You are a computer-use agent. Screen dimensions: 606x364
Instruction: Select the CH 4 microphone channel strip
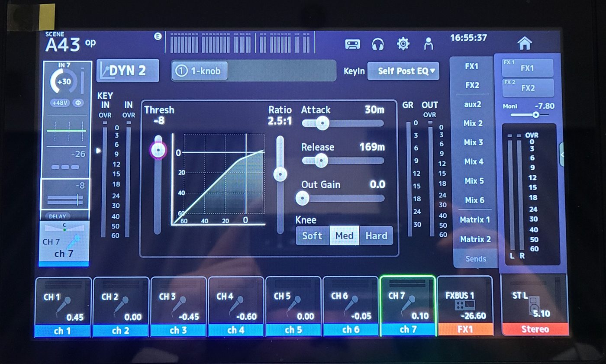click(x=236, y=307)
